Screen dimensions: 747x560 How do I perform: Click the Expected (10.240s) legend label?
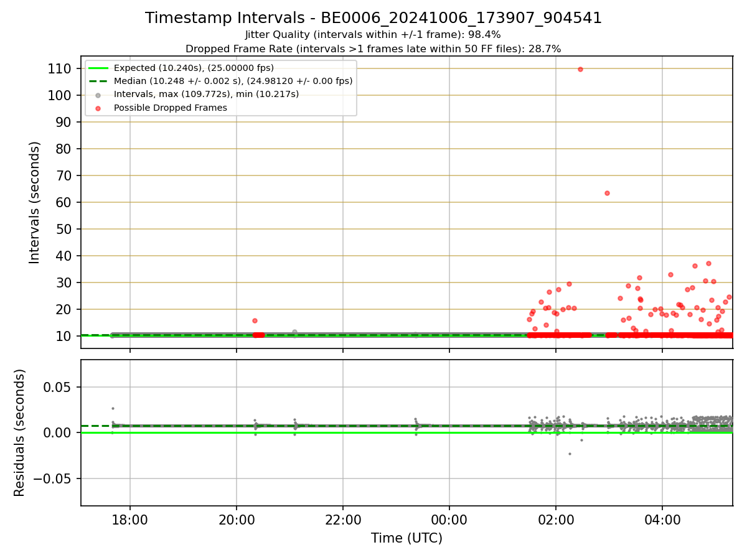click(x=194, y=68)
